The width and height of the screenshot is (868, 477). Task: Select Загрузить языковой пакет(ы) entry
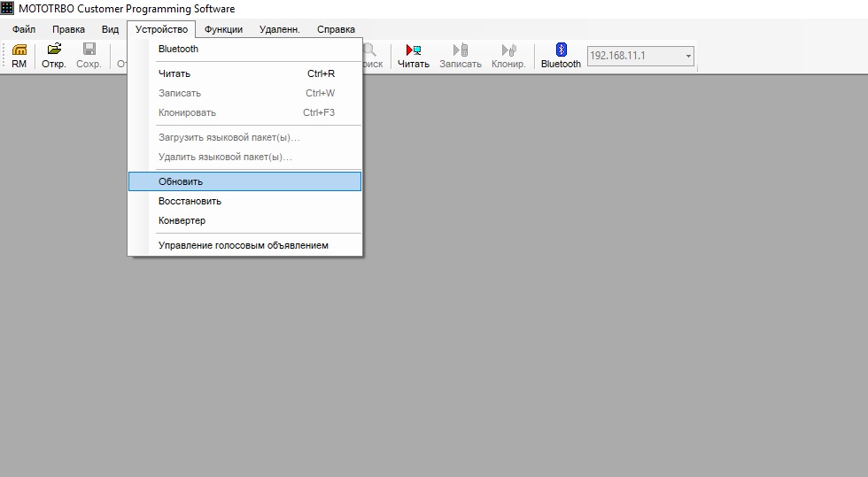pyautogui.click(x=244, y=137)
